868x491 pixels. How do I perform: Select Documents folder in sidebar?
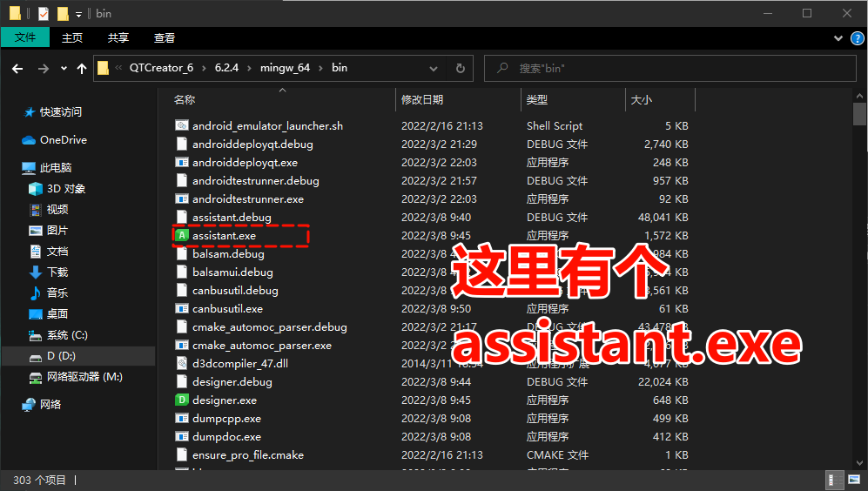49,252
